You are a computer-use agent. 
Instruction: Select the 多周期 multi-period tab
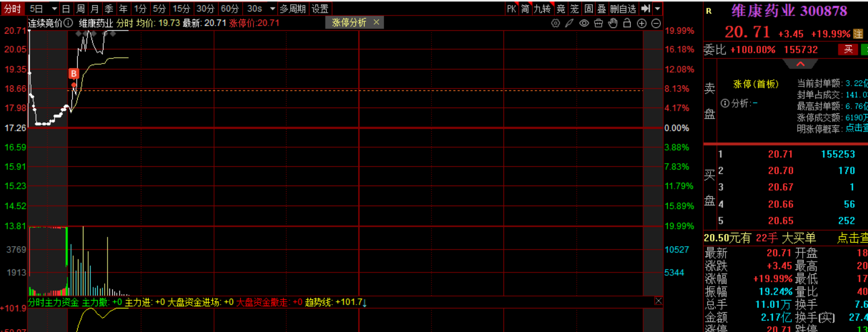pos(292,9)
